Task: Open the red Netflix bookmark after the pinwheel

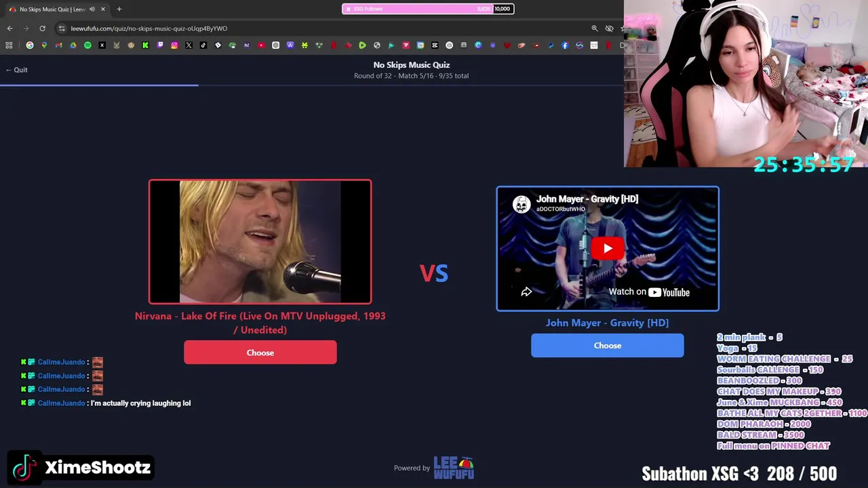Action: pyautogui.click(x=334, y=45)
